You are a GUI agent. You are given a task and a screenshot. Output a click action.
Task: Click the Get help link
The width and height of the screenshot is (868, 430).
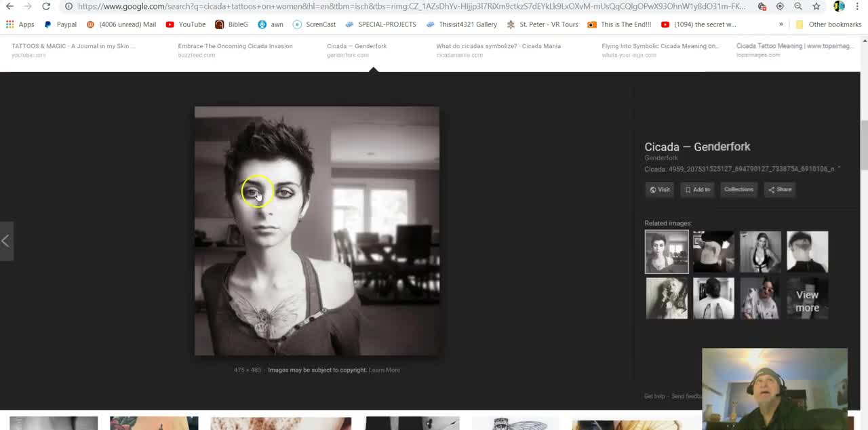tap(654, 396)
